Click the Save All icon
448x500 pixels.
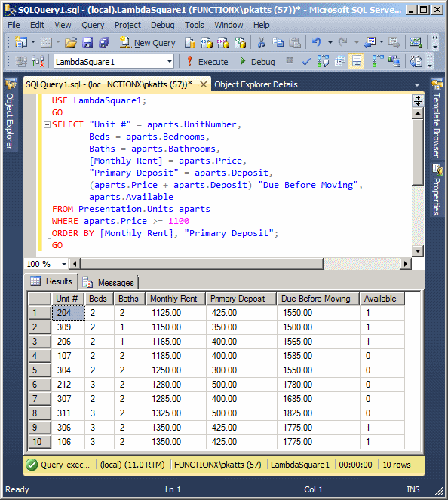(104, 42)
